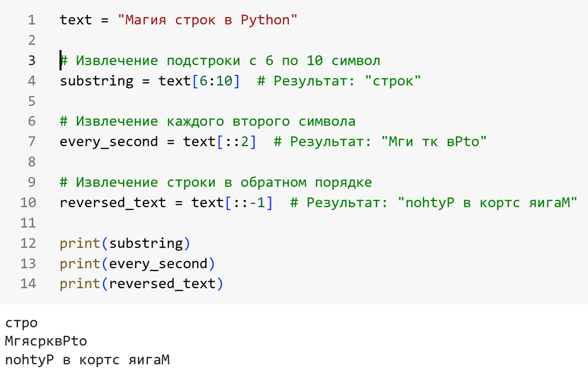
Task: Click the output line "МгясрквPto"
Action: point(46,340)
